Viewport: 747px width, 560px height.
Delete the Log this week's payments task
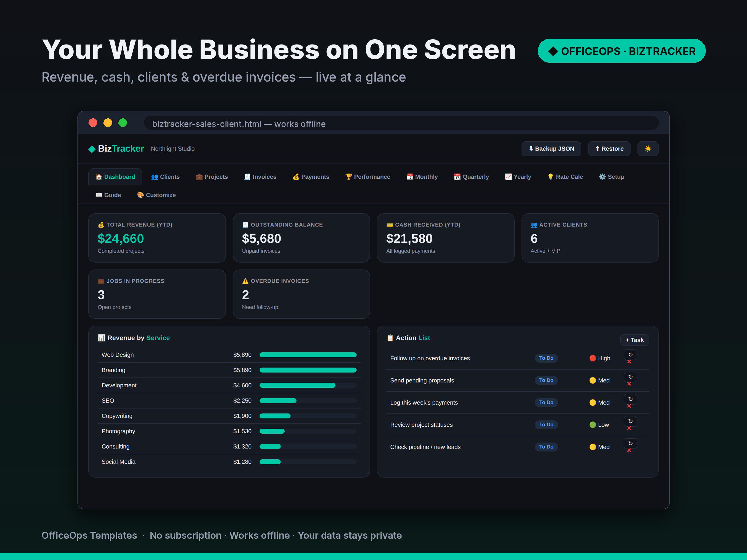629,406
